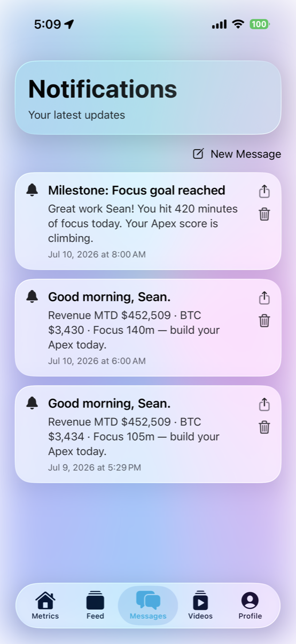The image size is (296, 644).
Task: Open the Metrics tab
Action: click(45, 606)
